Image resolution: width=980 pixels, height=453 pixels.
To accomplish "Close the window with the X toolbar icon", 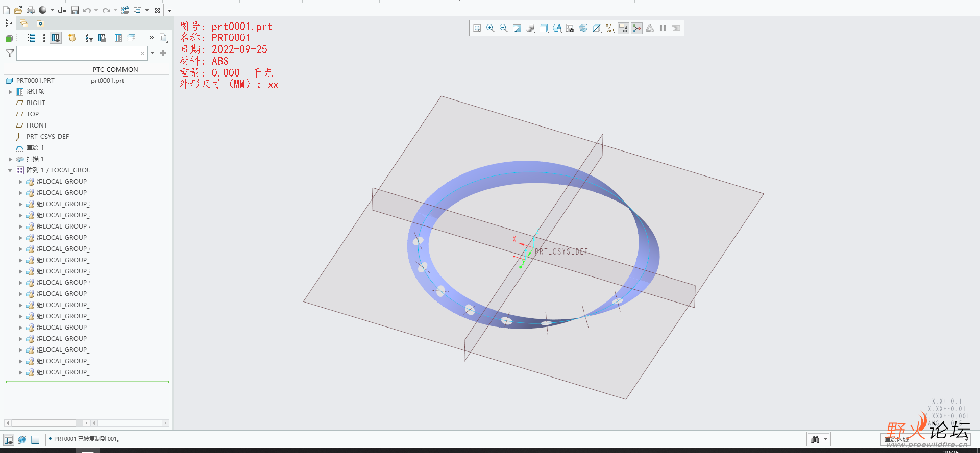I will coord(157,10).
